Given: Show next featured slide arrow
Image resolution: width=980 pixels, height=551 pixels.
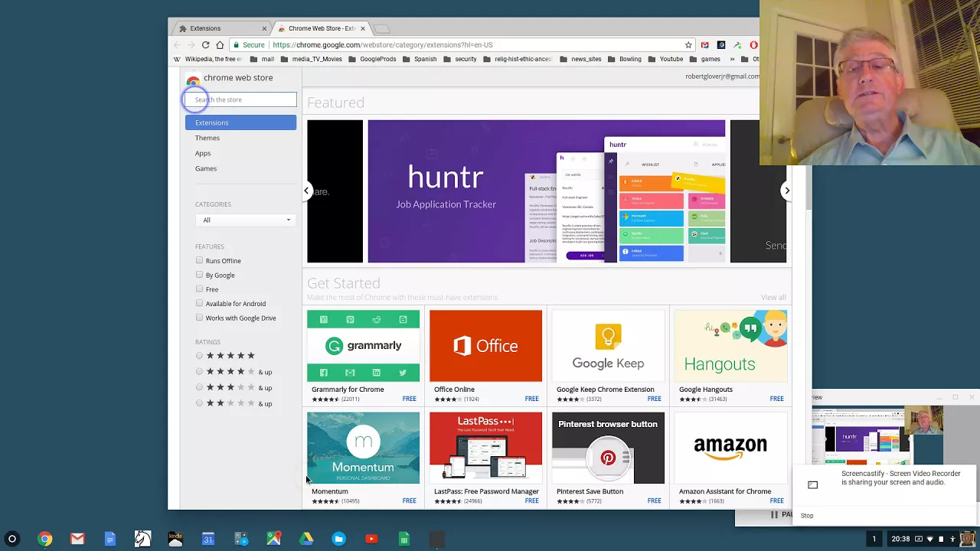Looking at the screenshot, I should [x=786, y=191].
